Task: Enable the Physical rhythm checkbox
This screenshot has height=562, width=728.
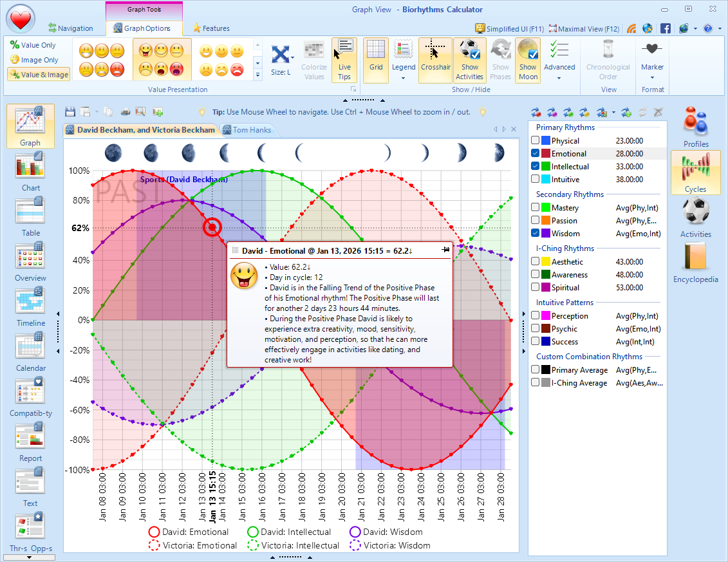Action: pyautogui.click(x=536, y=140)
